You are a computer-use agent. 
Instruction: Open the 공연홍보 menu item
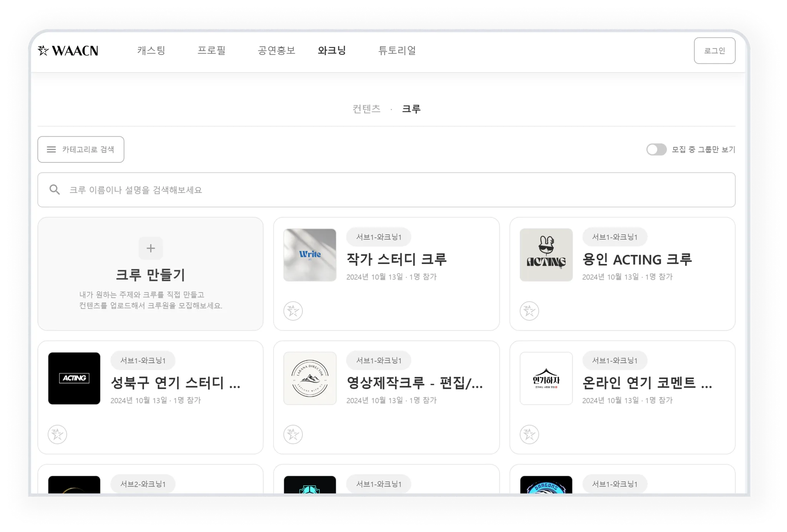276,51
